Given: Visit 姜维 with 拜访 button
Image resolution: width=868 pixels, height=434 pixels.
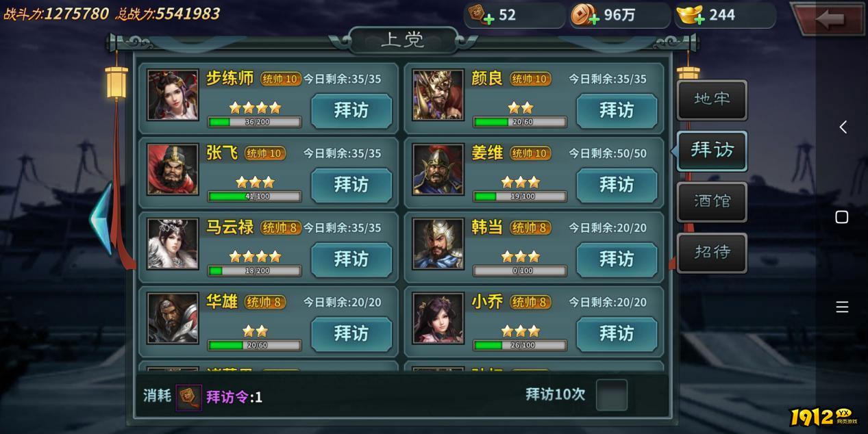Looking at the screenshot, I should tap(617, 185).
